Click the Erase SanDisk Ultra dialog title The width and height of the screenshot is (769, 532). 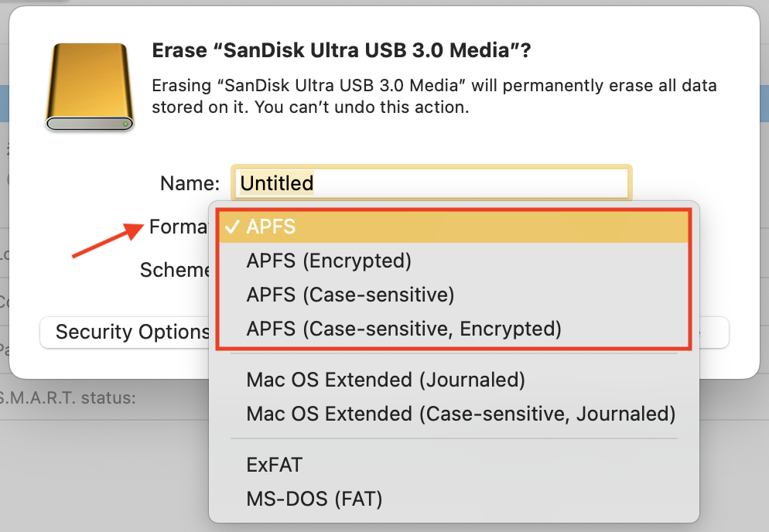pos(340,51)
